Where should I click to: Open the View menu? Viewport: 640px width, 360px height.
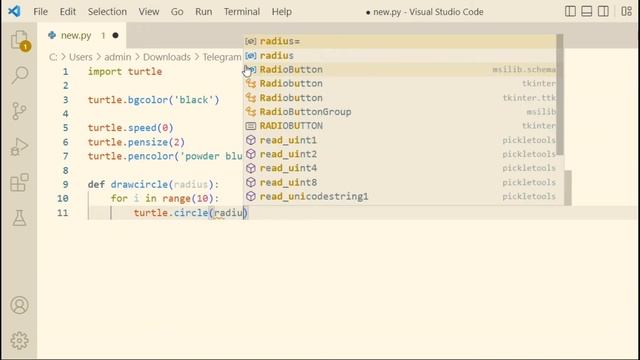point(149,11)
